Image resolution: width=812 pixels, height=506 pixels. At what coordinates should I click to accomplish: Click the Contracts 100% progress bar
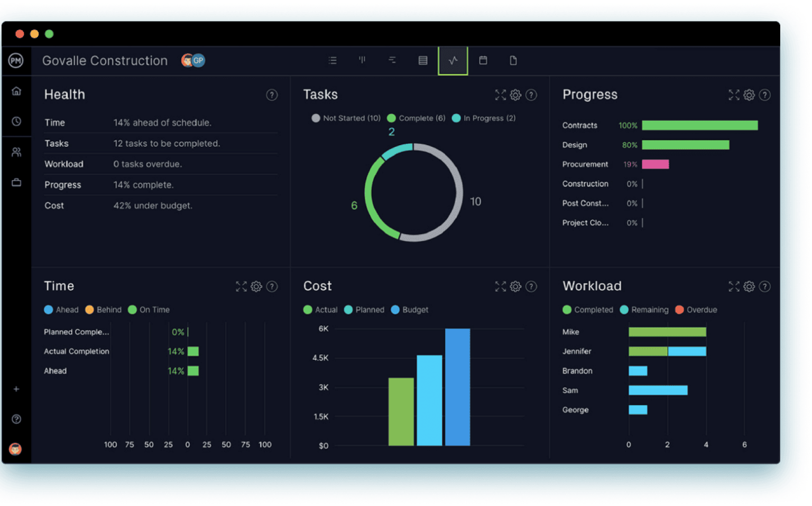[699, 125]
